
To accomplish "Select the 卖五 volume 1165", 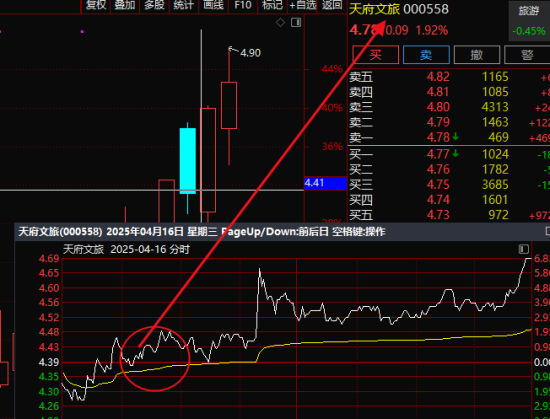I will (x=495, y=77).
